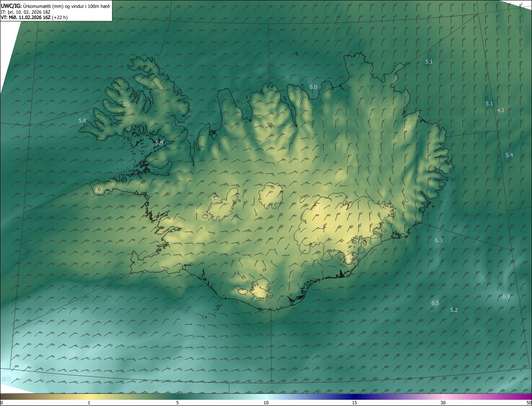Click the 5.1 value next to 4.1

click(x=489, y=103)
